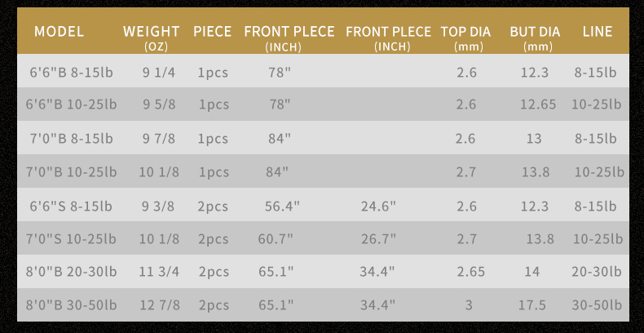Select the WEIGHT (OZ) column header
This screenshot has height=333, width=644.
[x=152, y=38]
